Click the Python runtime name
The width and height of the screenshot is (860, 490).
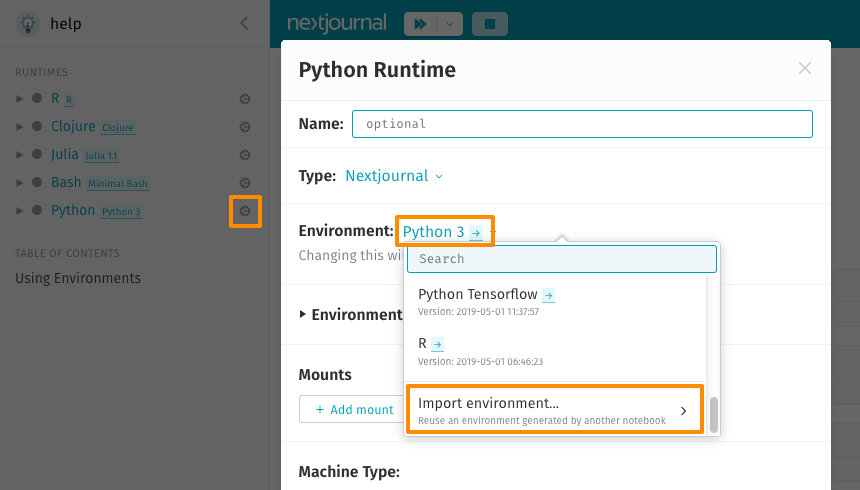pos(73,210)
